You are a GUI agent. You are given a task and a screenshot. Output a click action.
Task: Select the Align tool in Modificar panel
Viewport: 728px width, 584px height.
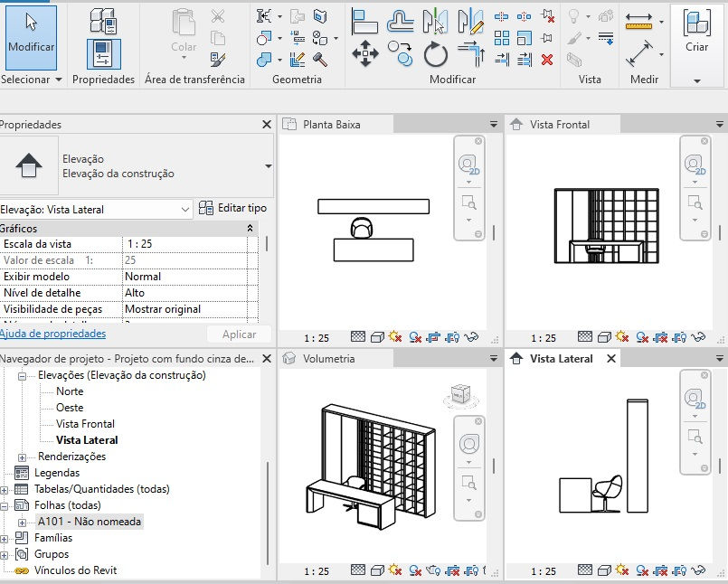pyautogui.click(x=364, y=22)
